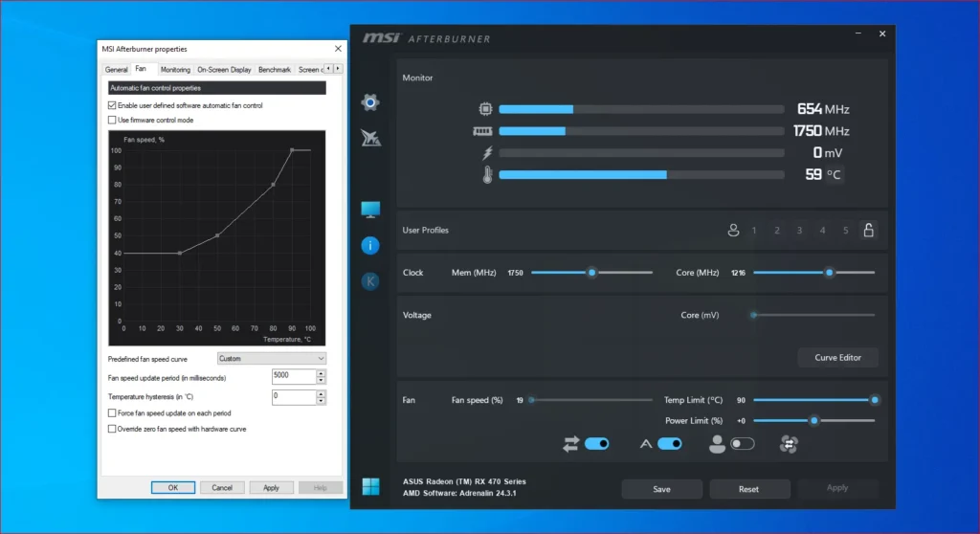Select the Fan tab
980x534 pixels.
141,69
